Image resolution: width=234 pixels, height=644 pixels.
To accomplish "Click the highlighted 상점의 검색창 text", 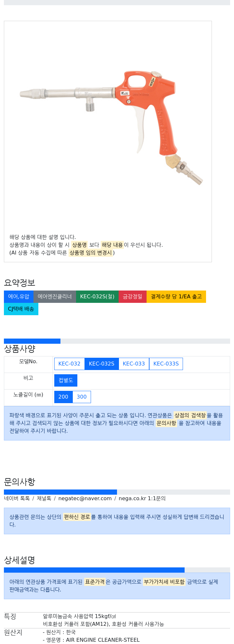I will [x=190, y=415].
